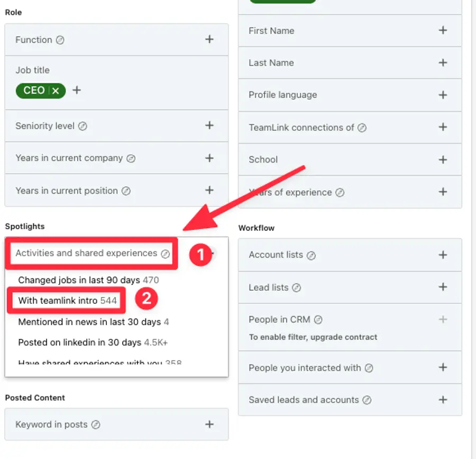
Task: Enable Mentioned in news in last 30 days
Action: pyautogui.click(x=88, y=321)
